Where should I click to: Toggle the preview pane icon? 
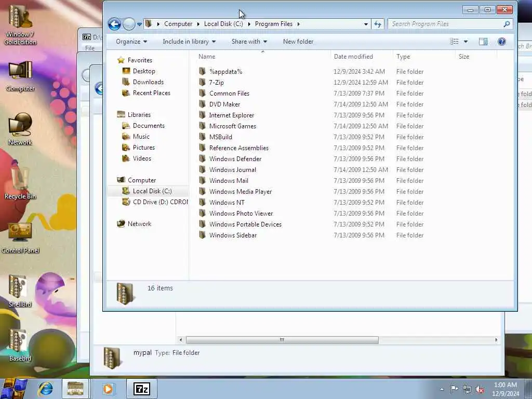[483, 42]
